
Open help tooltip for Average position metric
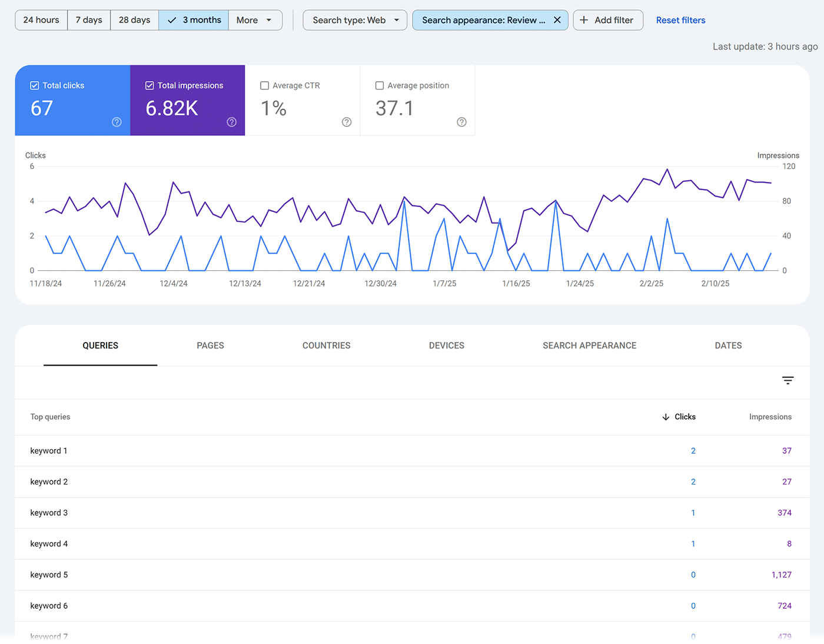[x=461, y=122]
